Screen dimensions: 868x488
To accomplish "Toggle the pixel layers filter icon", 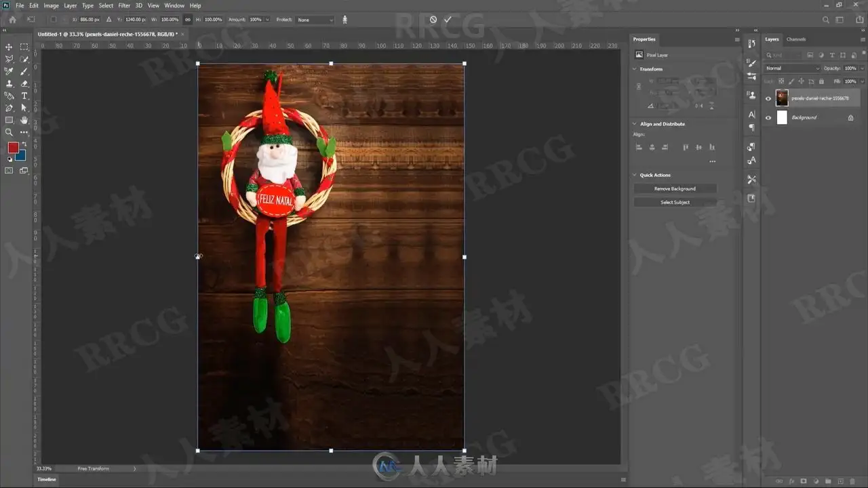I will point(812,55).
